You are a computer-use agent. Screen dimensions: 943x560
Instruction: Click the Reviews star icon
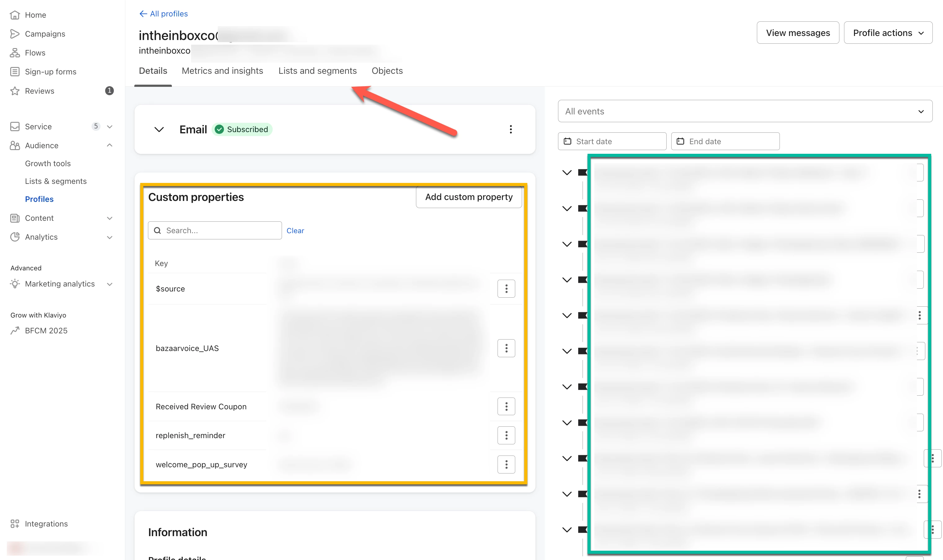coord(15,91)
